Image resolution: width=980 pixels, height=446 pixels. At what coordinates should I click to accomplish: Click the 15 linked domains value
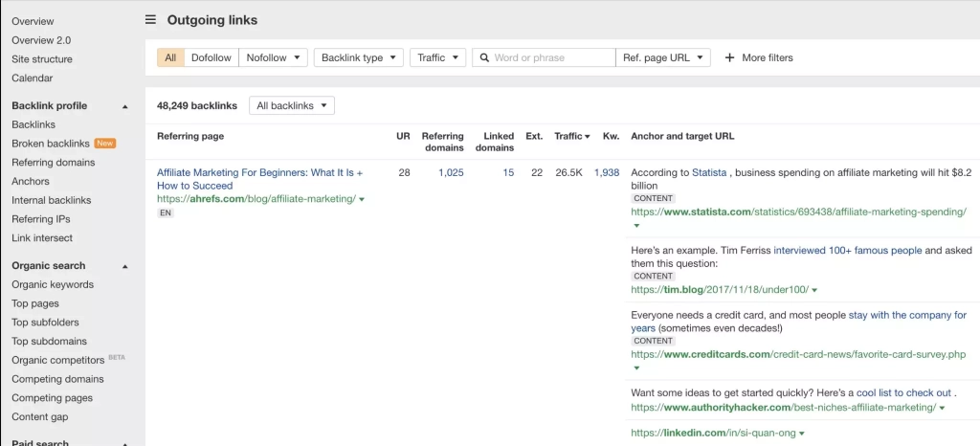click(508, 173)
